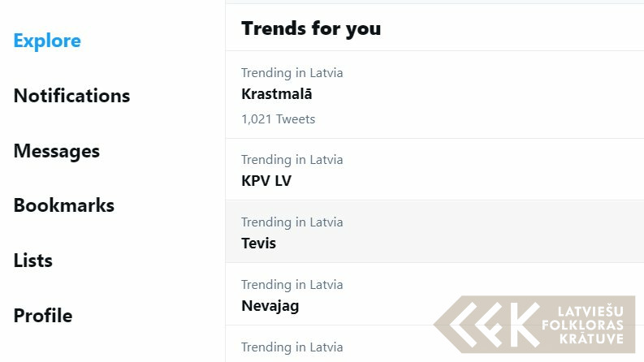Click the KPV LV trend
This screenshot has width=644, height=362.
point(266,181)
